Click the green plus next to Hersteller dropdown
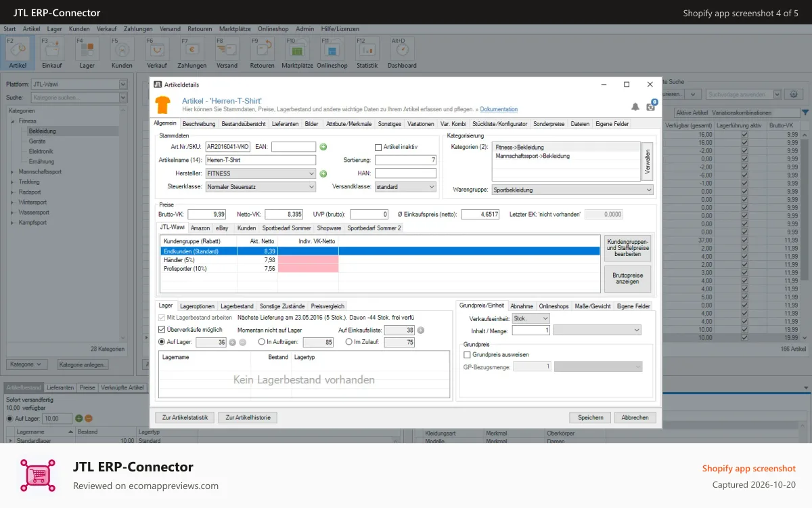Screen dimensions: 812x508 (323, 173)
